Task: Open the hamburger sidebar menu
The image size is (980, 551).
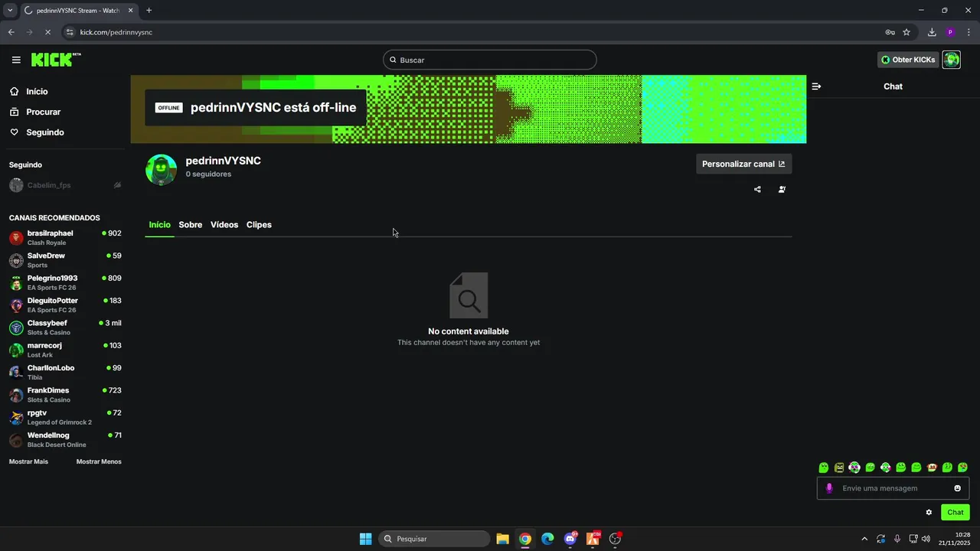Action: point(16,60)
